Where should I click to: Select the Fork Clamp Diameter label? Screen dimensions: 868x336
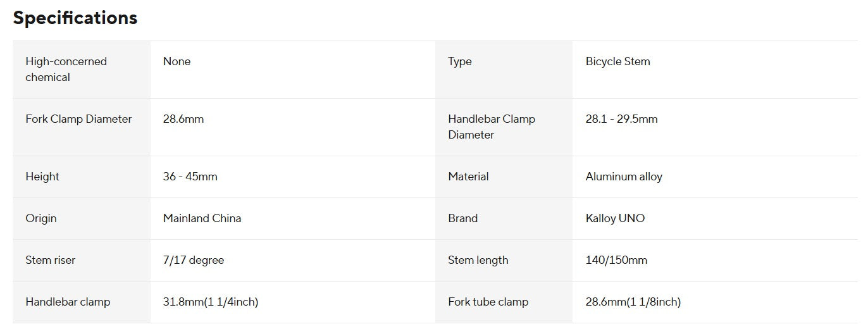point(78,119)
